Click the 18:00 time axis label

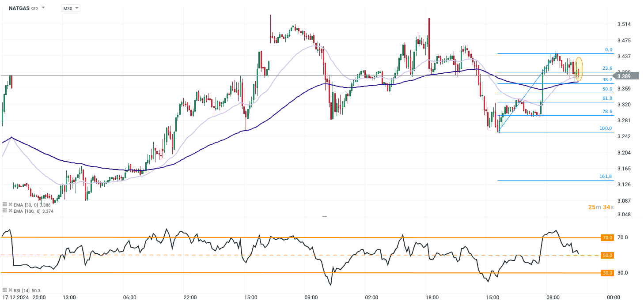point(432,297)
